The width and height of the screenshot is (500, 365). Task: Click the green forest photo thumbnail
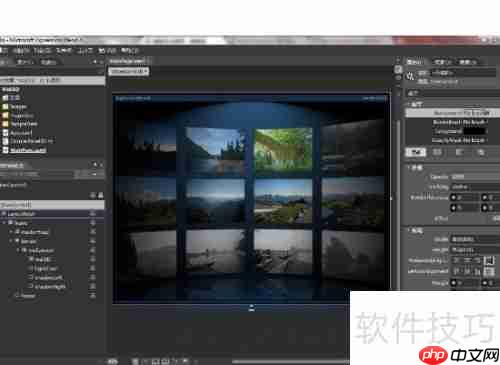284,149
